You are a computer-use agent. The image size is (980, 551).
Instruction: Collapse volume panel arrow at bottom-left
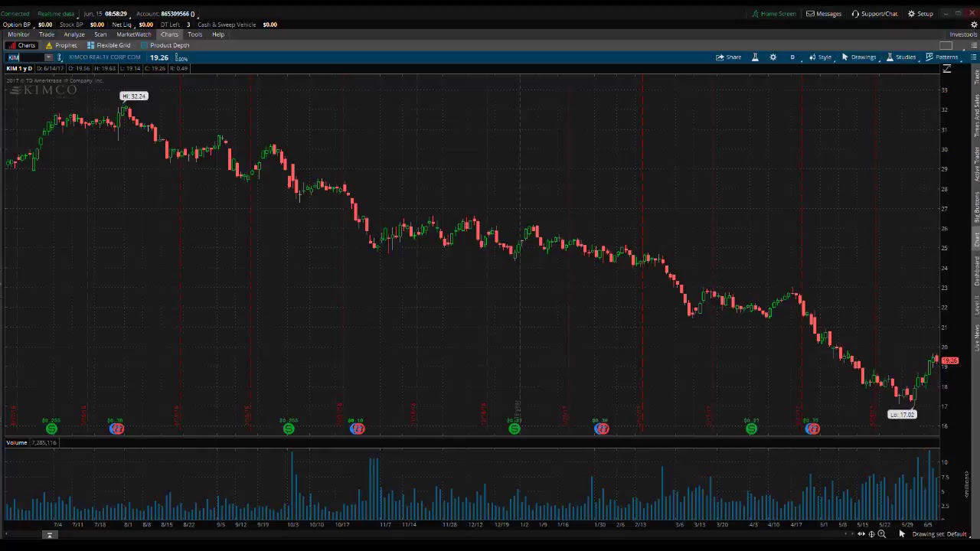[x=49, y=535]
